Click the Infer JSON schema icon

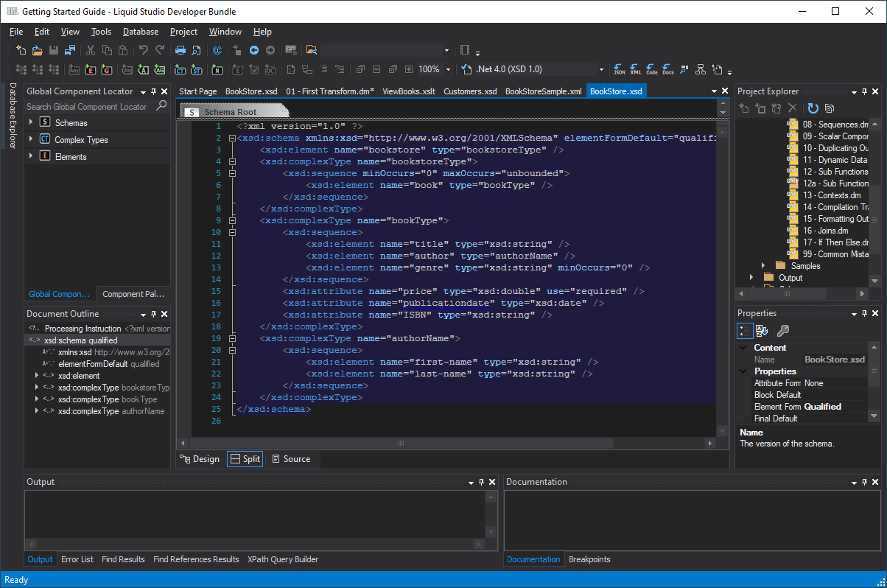[x=620, y=69]
